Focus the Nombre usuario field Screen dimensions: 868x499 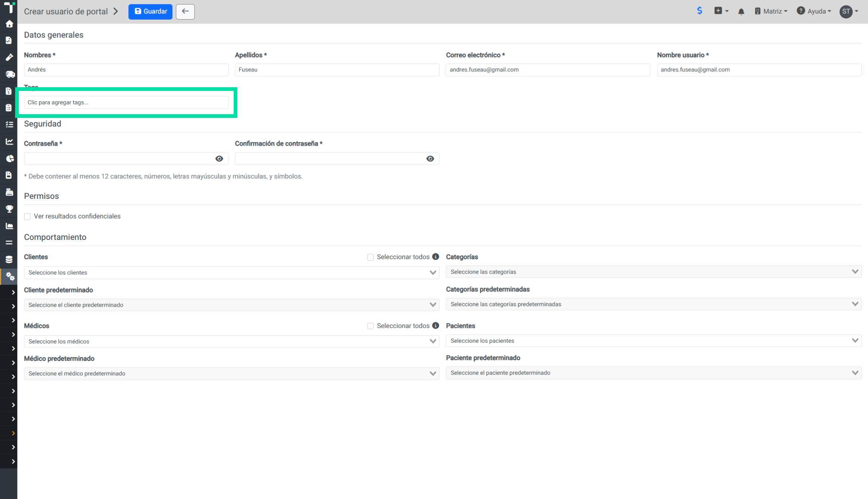point(759,70)
